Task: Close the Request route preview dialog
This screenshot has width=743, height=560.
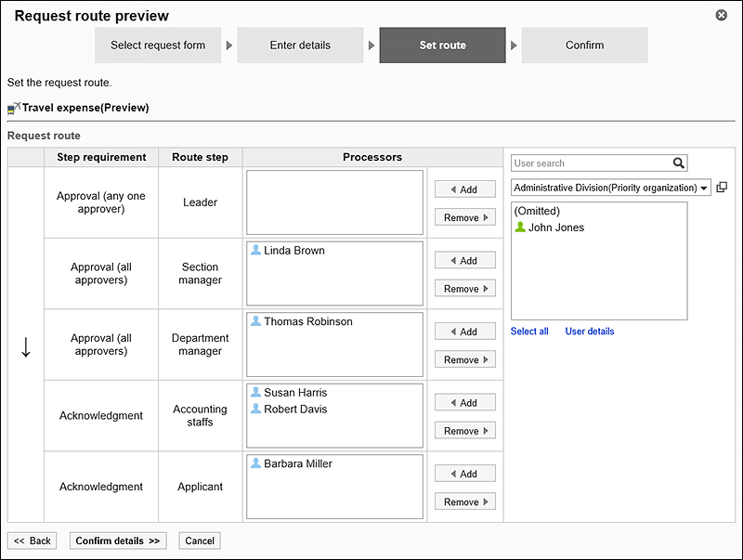Action: coord(722,15)
